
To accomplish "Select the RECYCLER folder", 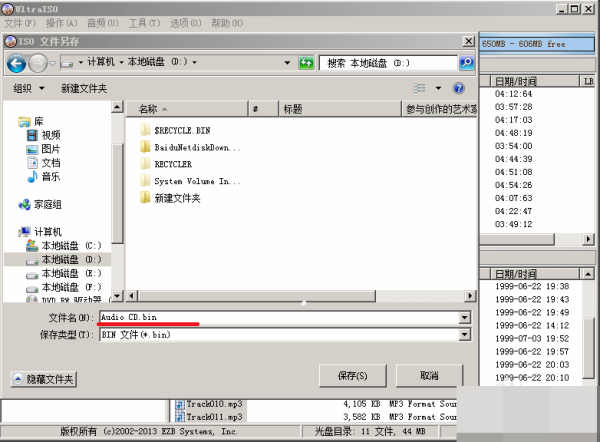I will (166, 164).
